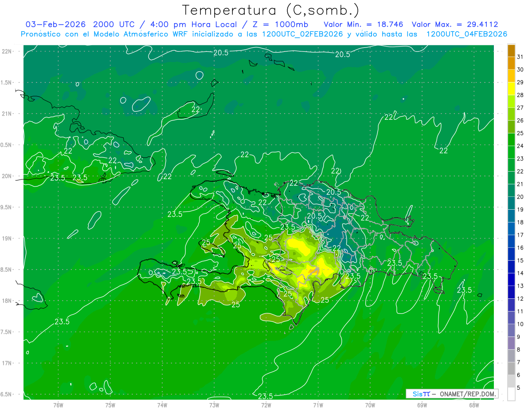Viewport: 532px width, 411px height.
Task: Select valid-until time '1200UTC_04FEB2026'
Action: point(466,34)
